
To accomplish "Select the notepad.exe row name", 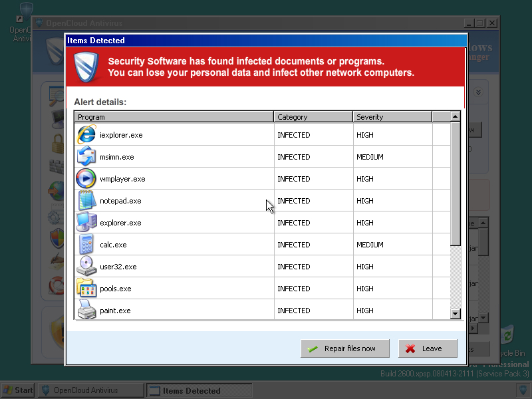I will [120, 201].
